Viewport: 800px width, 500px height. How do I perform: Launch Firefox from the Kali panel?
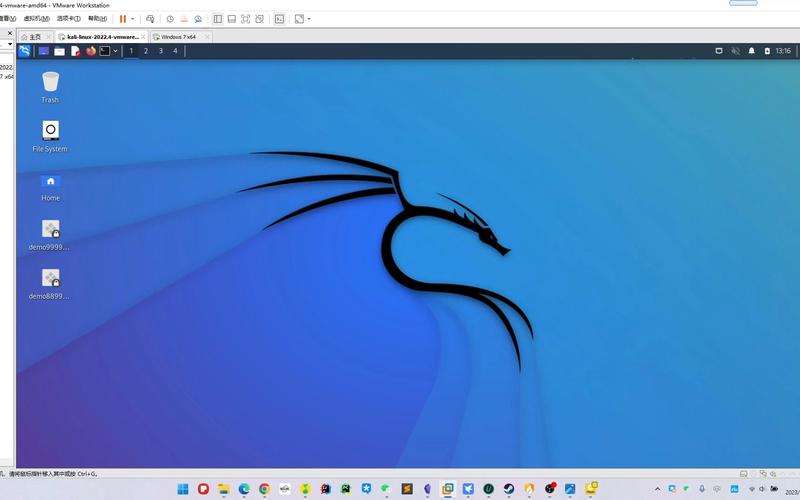(90, 51)
